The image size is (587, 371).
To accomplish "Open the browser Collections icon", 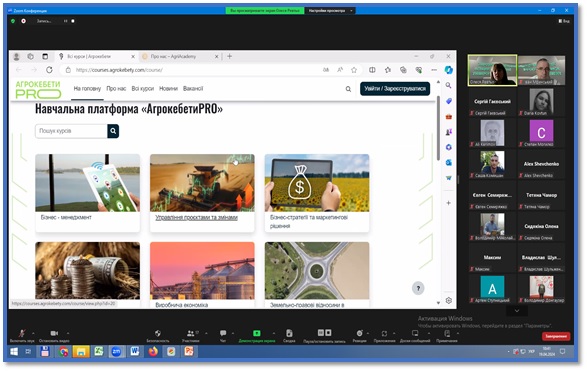I will click(x=403, y=70).
